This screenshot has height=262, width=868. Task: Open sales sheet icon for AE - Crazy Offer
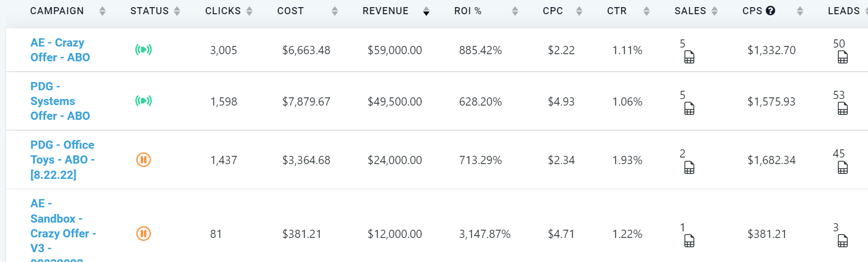coord(689,57)
